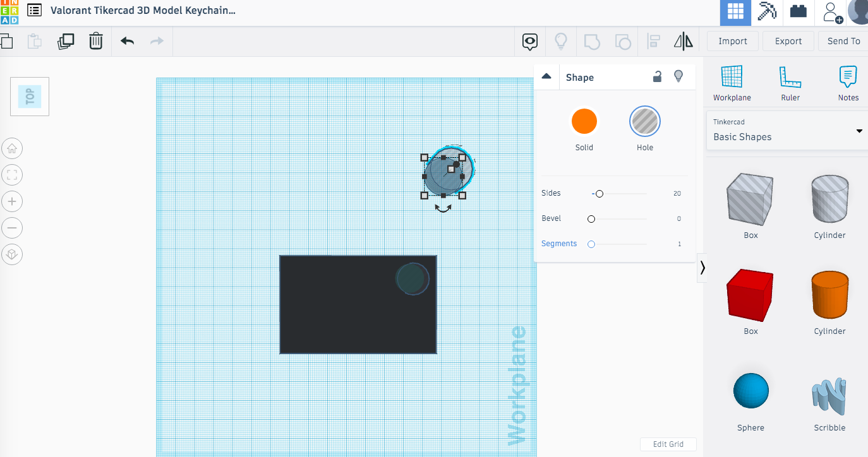Click the Edit Grid button

(x=668, y=444)
